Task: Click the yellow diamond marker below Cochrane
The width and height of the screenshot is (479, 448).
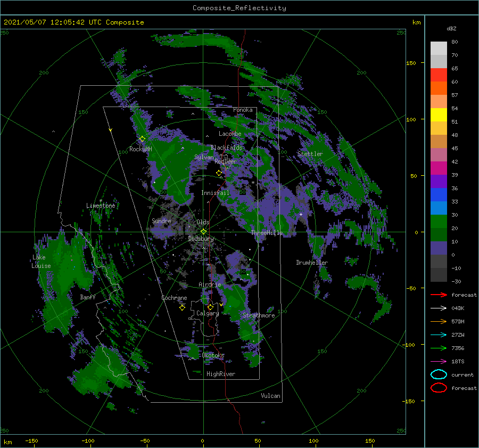Action: pyautogui.click(x=182, y=307)
